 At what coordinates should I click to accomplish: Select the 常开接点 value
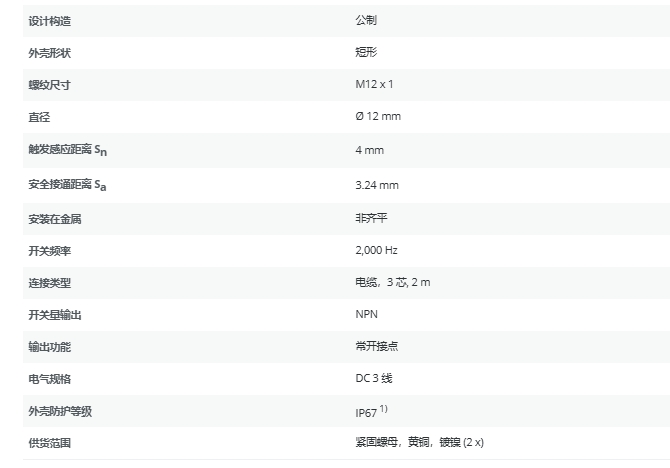pyautogui.click(x=376, y=347)
